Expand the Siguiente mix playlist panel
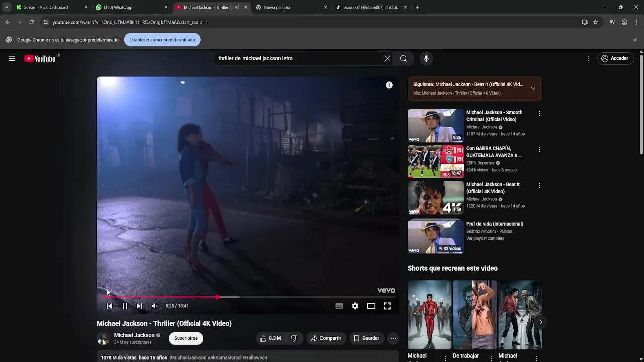 click(x=533, y=89)
